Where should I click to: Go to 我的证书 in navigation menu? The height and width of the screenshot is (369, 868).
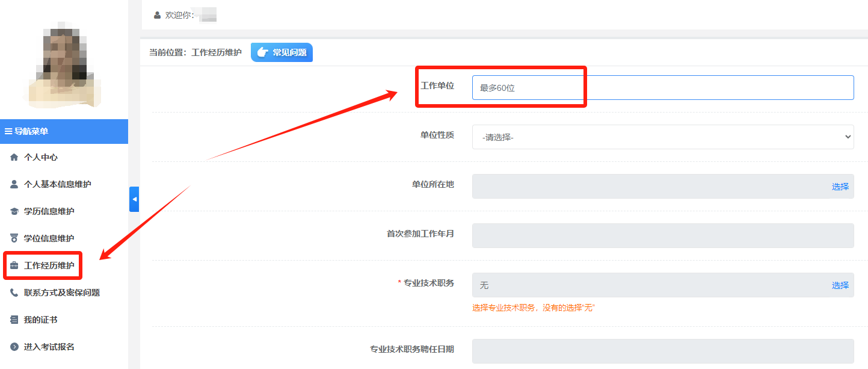coord(41,320)
